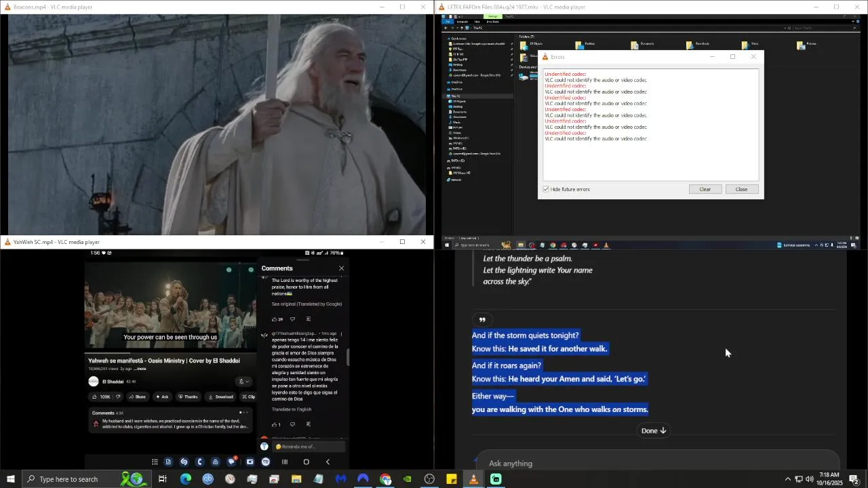The width and height of the screenshot is (868, 488).
Task: Open Google Chrome from the taskbar
Action: tap(385, 479)
